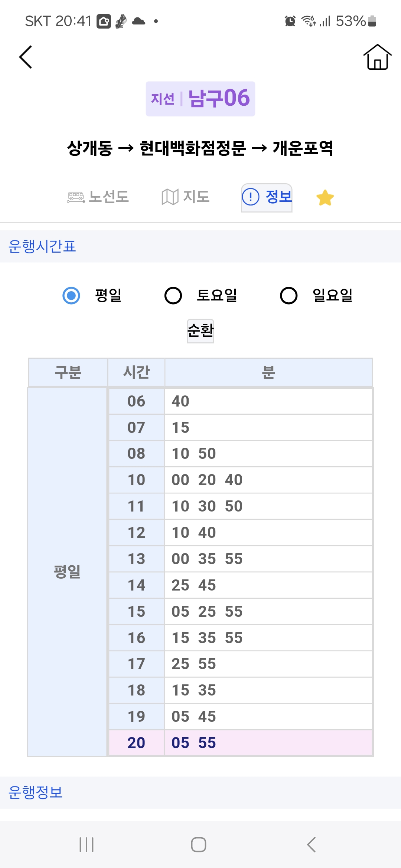Tap the info exclamation circle icon
Screen dimensions: 401x868
251,197
